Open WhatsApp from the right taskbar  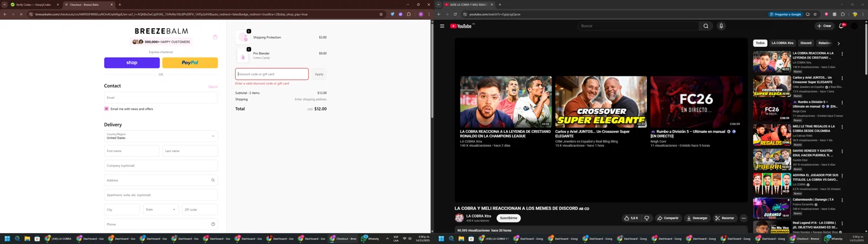pyautogui.click(x=834, y=238)
